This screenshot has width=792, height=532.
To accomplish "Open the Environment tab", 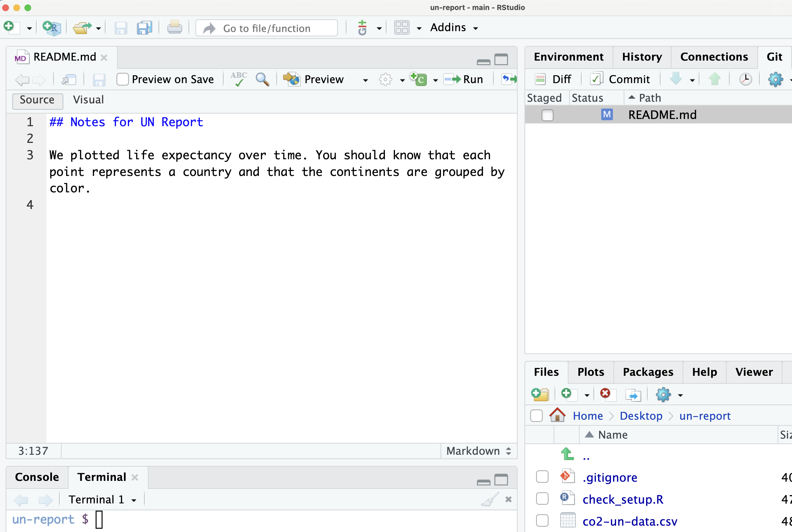I will click(569, 57).
